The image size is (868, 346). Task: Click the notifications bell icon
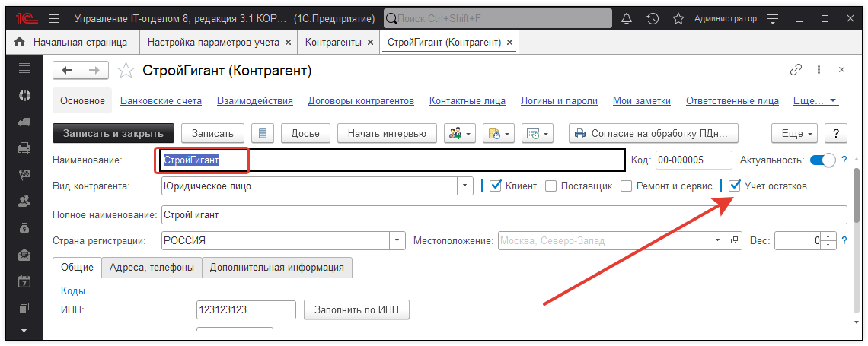pyautogui.click(x=627, y=18)
